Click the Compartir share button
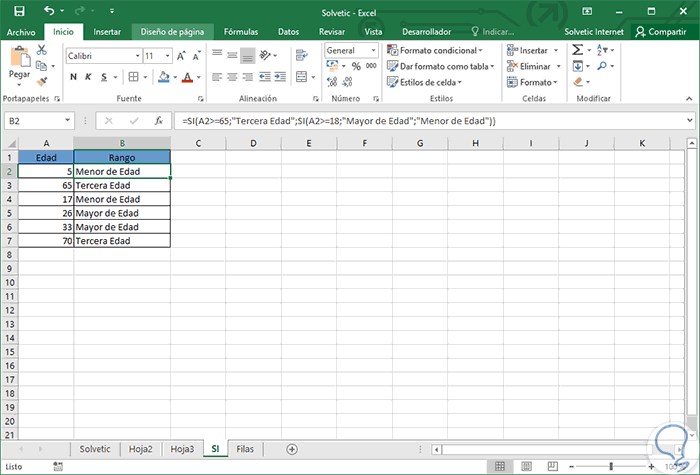Viewport: 700px width, 475px height. click(662, 32)
